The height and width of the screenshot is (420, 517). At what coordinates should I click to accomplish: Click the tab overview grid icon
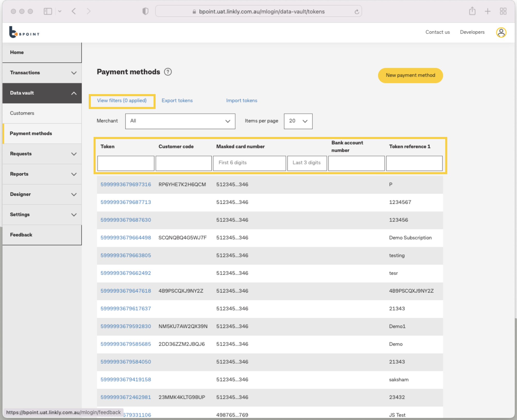coord(503,11)
